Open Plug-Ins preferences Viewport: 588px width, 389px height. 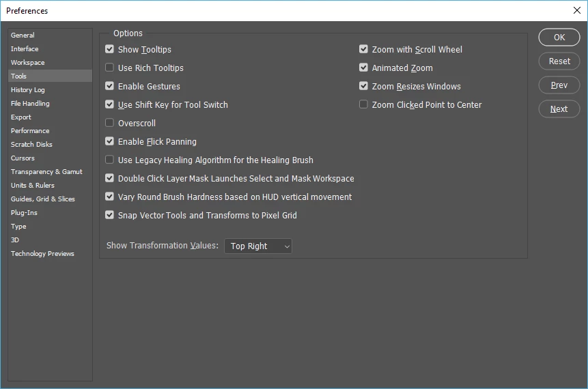(50, 212)
